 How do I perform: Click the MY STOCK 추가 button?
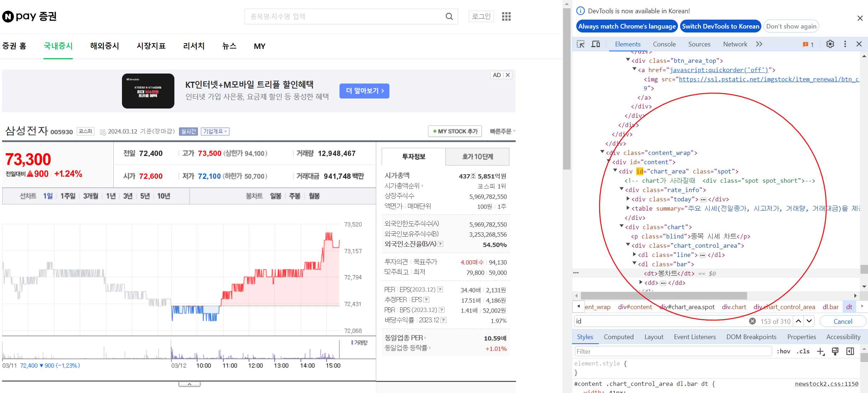click(x=455, y=131)
